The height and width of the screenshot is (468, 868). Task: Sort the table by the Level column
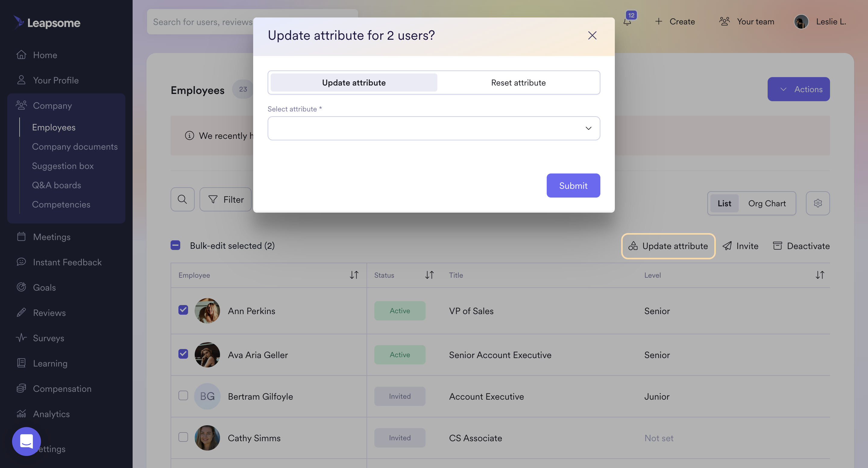tap(819, 275)
